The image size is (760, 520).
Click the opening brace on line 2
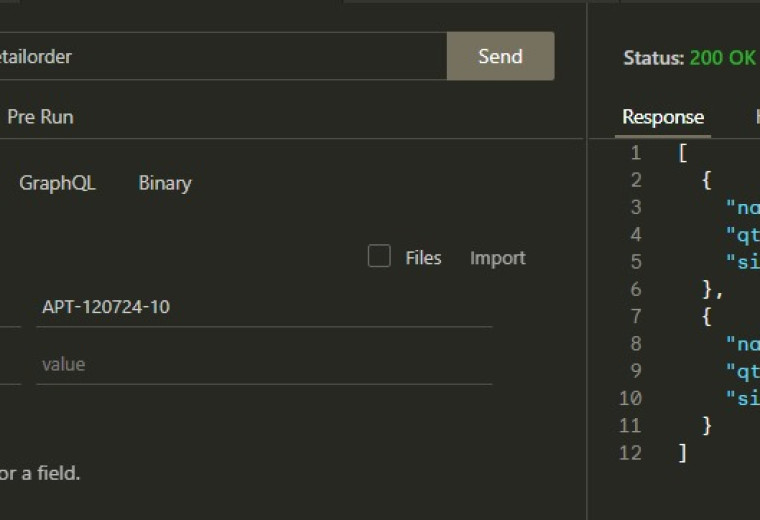(707, 180)
